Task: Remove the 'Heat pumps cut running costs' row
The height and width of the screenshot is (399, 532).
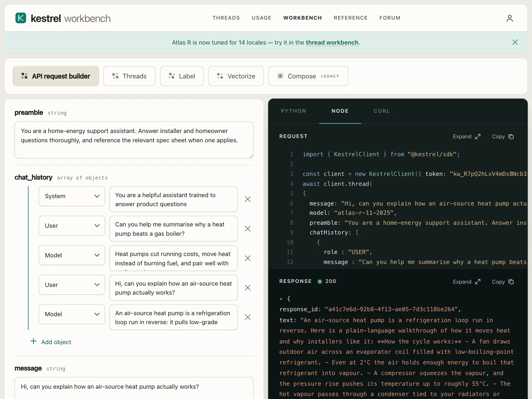Action: pyautogui.click(x=248, y=258)
